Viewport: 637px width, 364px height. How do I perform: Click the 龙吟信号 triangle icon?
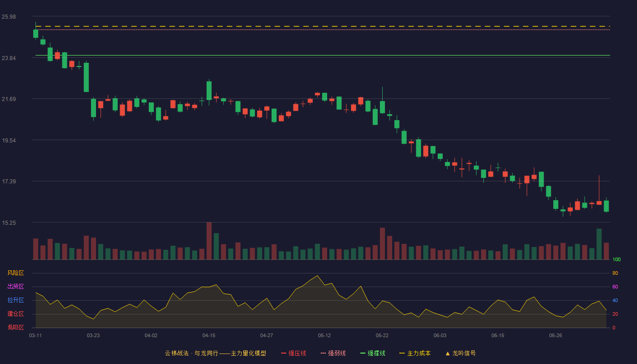448,353
